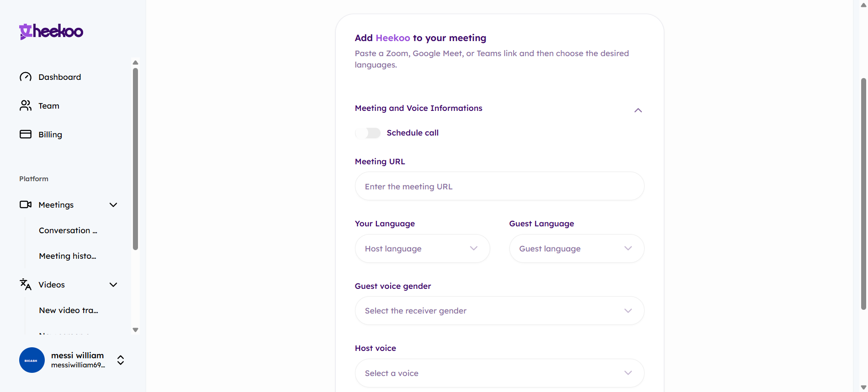Image resolution: width=868 pixels, height=392 pixels.
Task: Click the Videos translate icon
Action: (26, 284)
